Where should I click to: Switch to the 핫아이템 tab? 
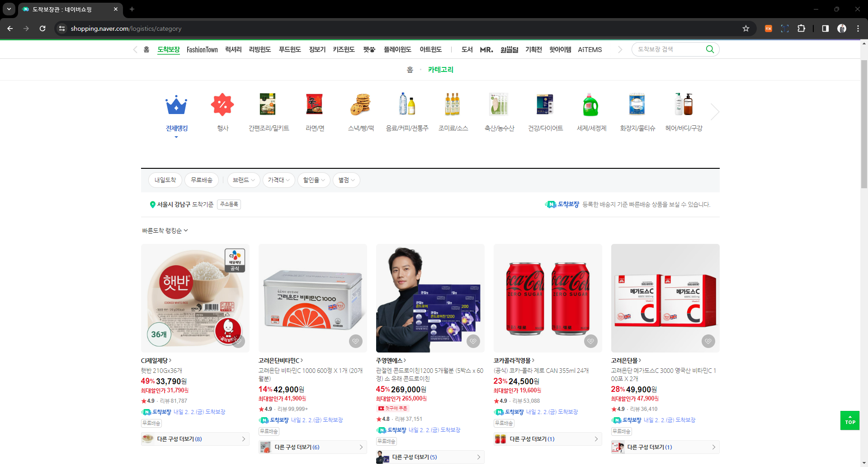560,50
